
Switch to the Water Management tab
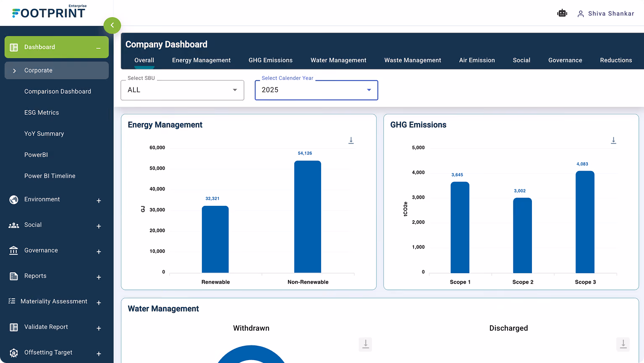338,60
